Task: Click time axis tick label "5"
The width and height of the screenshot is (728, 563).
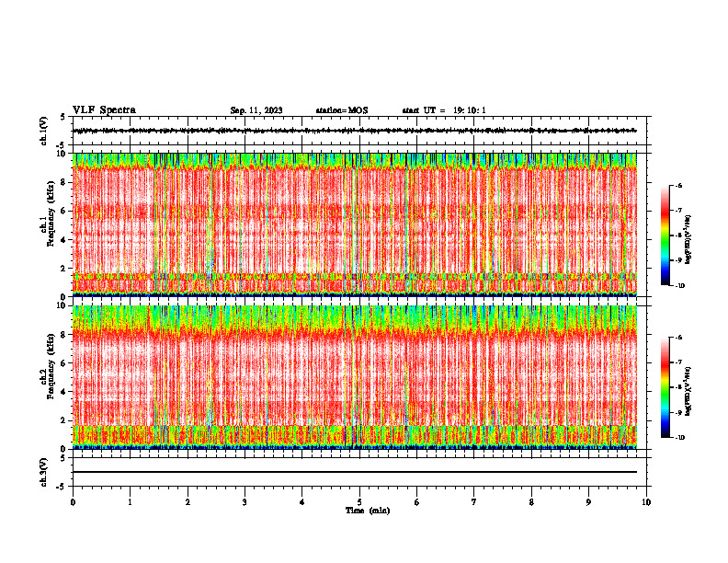Action: click(x=359, y=502)
